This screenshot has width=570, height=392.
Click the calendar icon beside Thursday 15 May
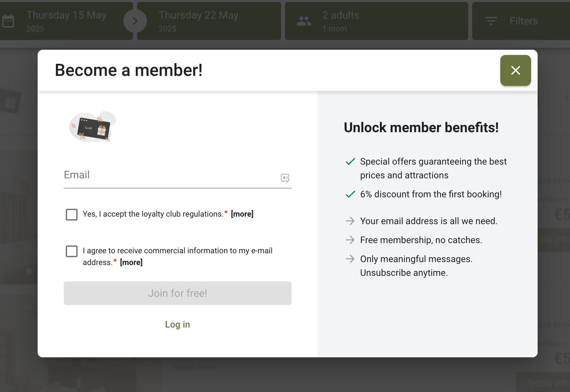pyautogui.click(x=8, y=21)
